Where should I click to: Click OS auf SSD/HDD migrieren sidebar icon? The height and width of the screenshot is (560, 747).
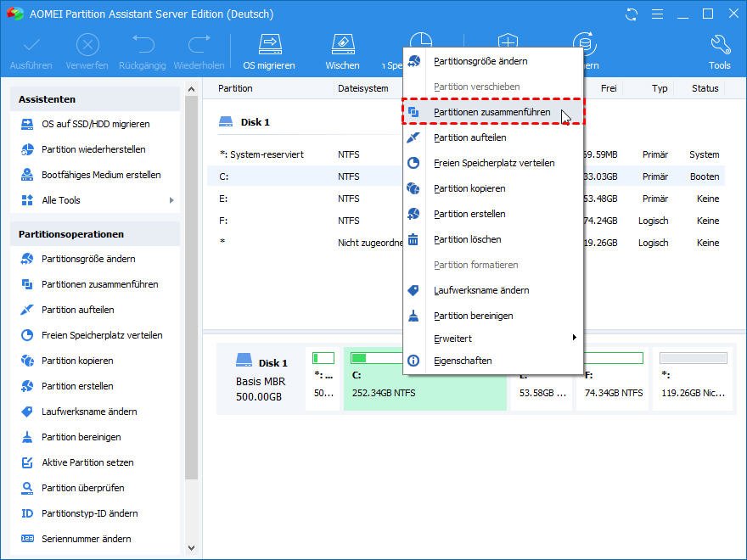pos(27,124)
